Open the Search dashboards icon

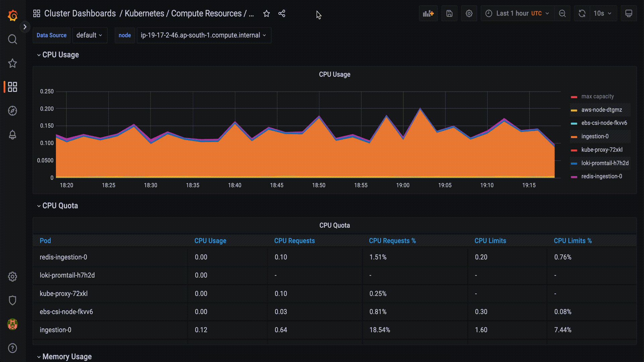coord(12,40)
